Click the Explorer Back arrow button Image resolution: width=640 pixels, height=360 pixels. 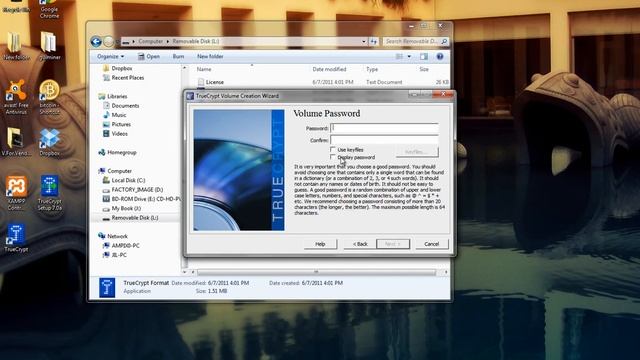96,41
